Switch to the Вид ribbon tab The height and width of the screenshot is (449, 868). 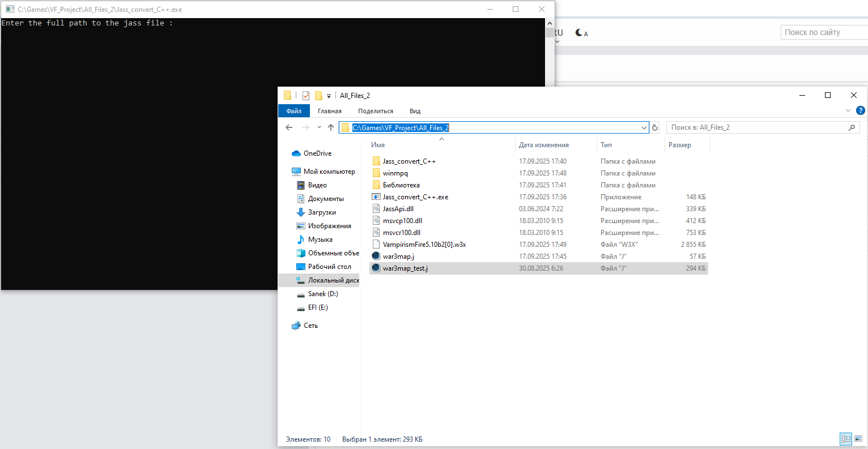[415, 111]
